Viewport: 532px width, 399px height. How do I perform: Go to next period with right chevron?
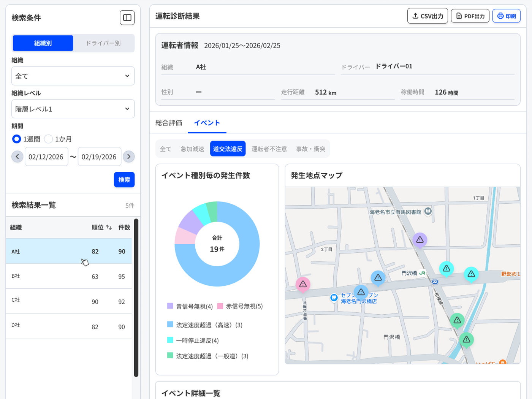[x=129, y=157]
